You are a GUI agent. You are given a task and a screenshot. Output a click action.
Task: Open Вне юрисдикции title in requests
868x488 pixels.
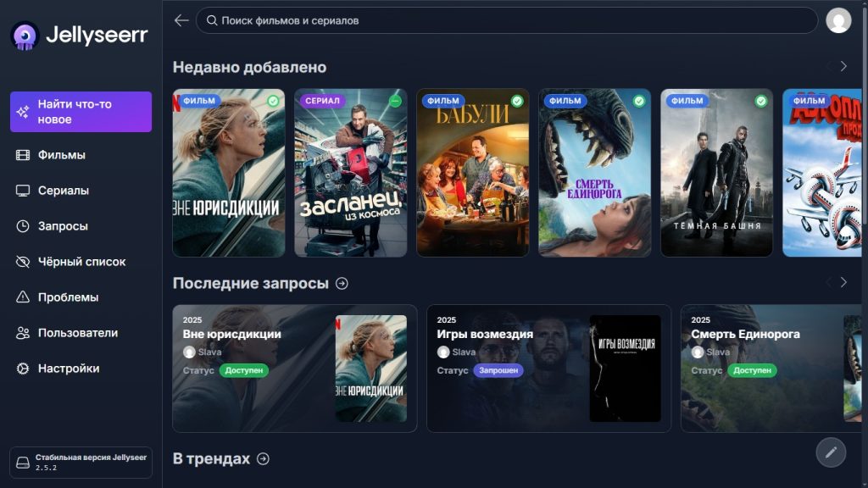[232, 334]
